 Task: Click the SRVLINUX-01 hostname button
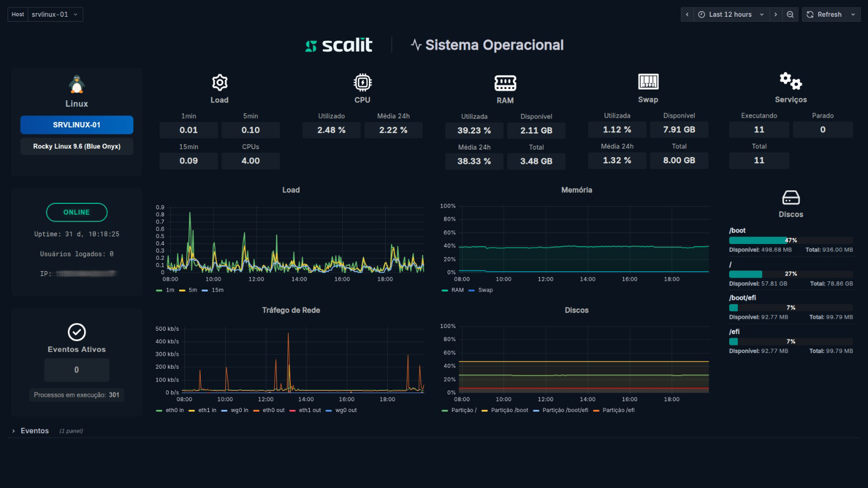76,125
